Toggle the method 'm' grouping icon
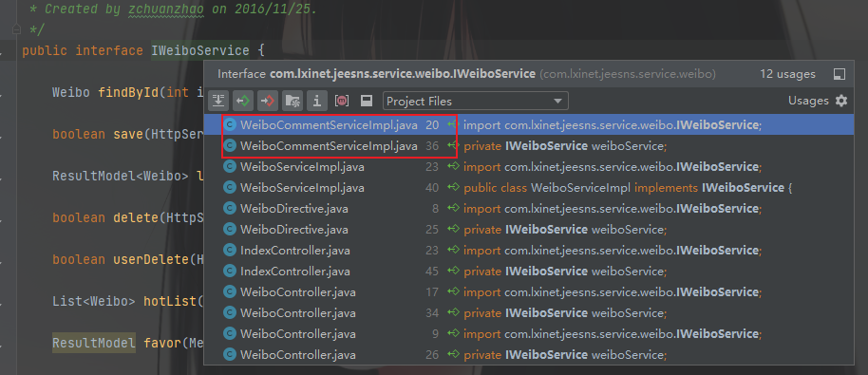 click(x=342, y=101)
